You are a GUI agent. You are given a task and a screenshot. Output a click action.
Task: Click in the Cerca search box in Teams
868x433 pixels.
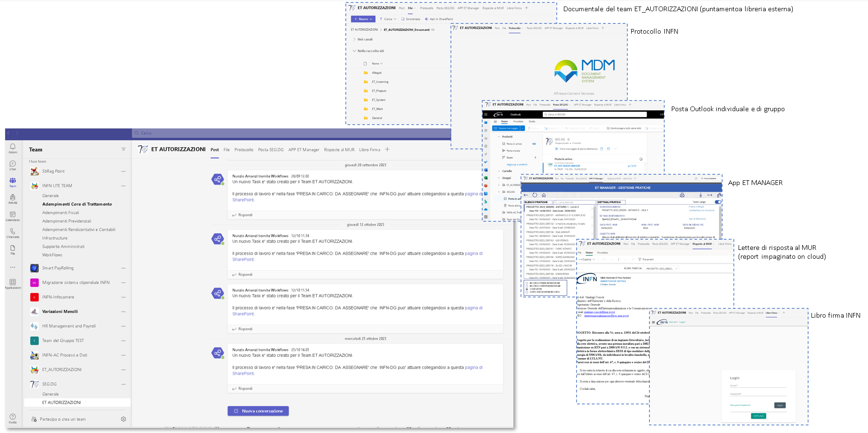pyautogui.click(x=292, y=133)
